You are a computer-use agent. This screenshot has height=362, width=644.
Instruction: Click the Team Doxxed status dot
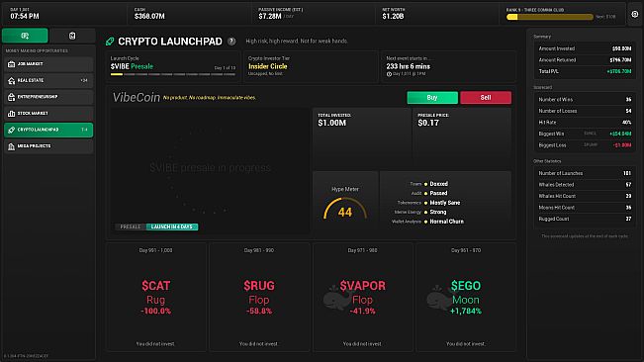tap(426, 184)
